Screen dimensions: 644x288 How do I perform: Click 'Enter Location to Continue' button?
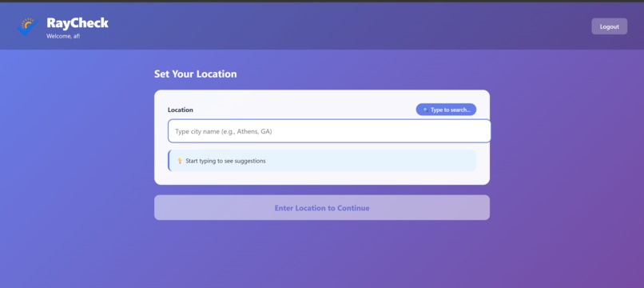[x=322, y=208]
